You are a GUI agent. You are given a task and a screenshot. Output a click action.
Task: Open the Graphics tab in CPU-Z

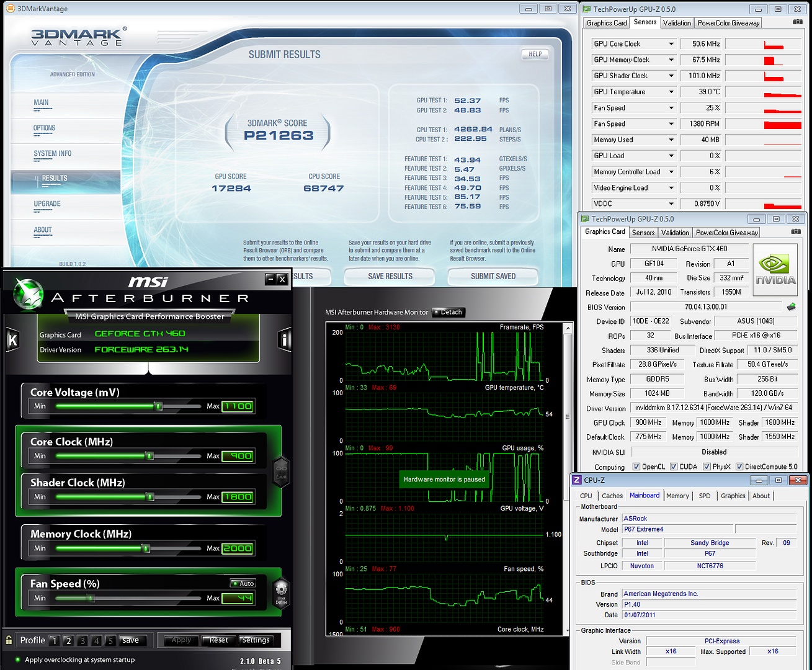tap(733, 496)
